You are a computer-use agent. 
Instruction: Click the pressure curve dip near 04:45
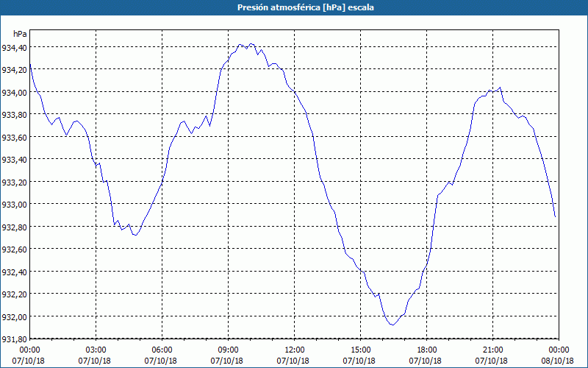coord(135,235)
